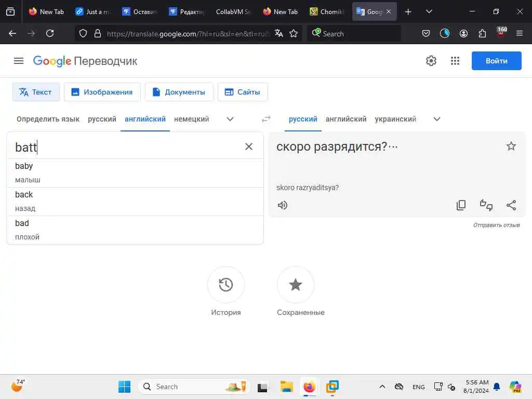Select украинский as target language

(395, 119)
